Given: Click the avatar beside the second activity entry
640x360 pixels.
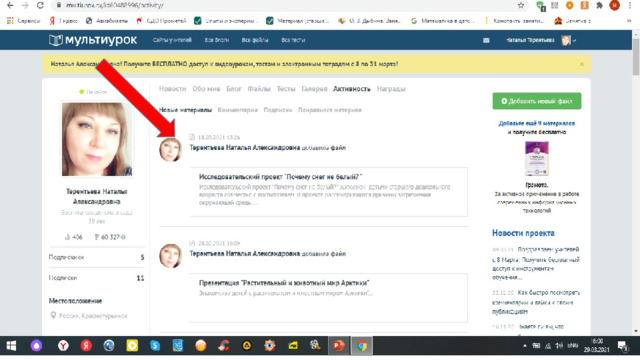Looking at the screenshot, I should pos(170,256).
